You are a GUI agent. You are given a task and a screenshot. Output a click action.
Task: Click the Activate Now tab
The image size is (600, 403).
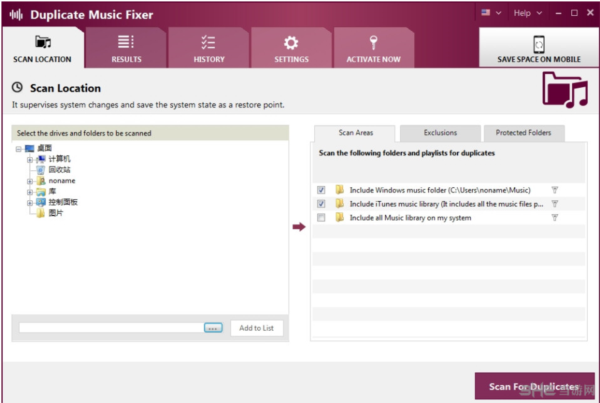pos(373,48)
